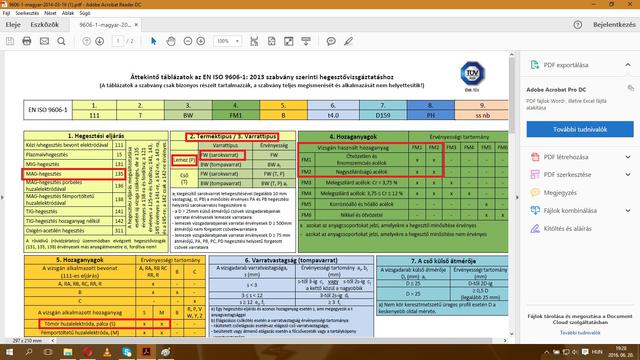The width and height of the screenshot is (640, 360).
Task: Collapse the PDF exportálása panel
Action: click(628, 65)
